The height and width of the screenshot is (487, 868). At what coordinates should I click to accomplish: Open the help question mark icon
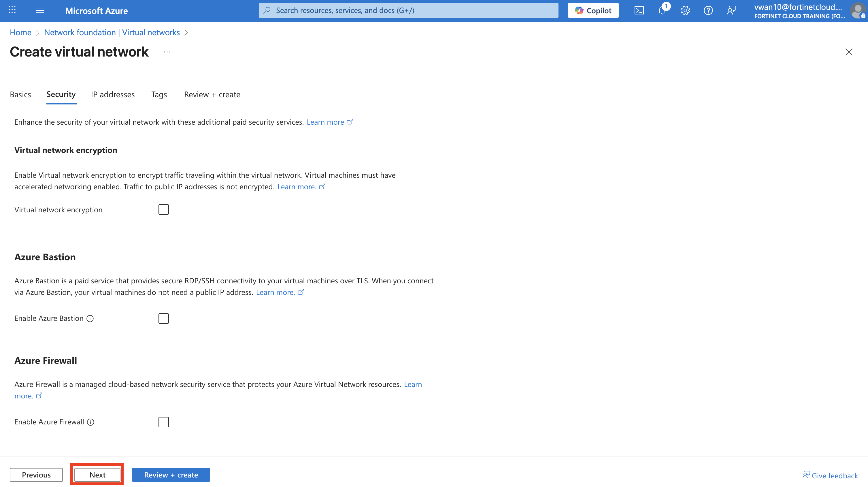(x=708, y=10)
